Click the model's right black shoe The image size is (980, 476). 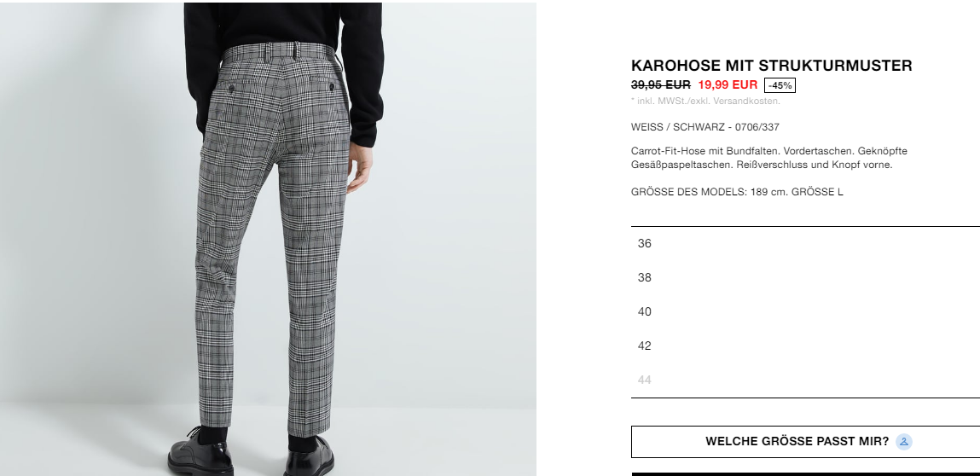point(309,456)
